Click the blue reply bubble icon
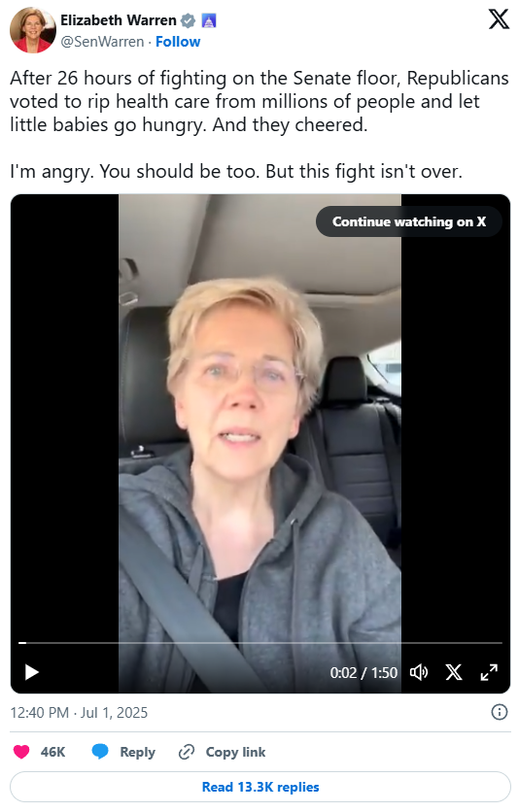The width and height of the screenshot is (519, 812). (x=100, y=752)
